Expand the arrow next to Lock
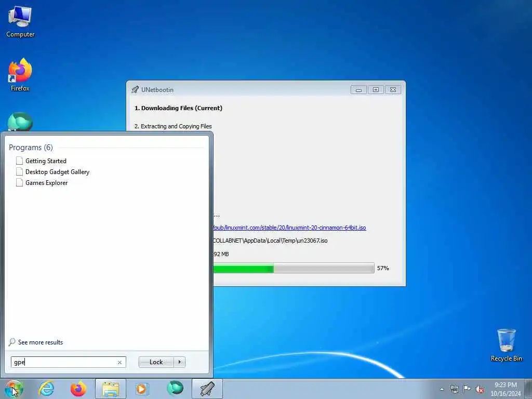Screen dimensions: 532x399 [x=179, y=362]
